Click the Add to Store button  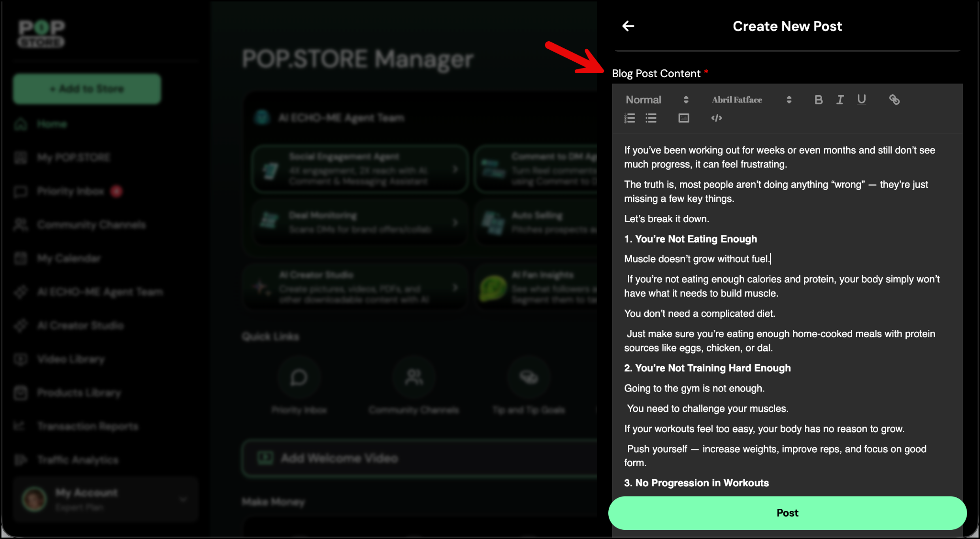87,89
